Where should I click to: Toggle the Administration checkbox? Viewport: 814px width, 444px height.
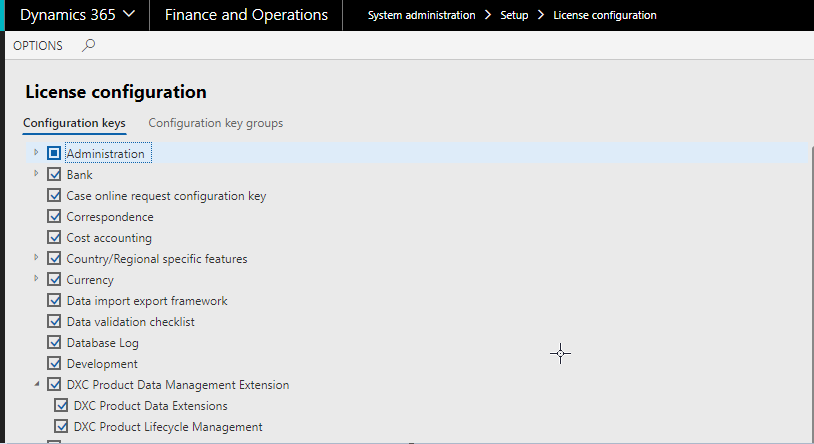coord(54,153)
